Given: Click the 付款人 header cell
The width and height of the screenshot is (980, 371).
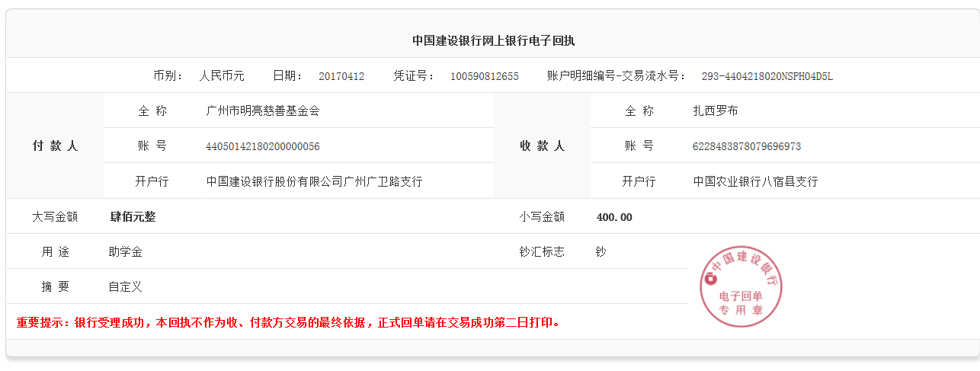Looking at the screenshot, I should tap(55, 146).
